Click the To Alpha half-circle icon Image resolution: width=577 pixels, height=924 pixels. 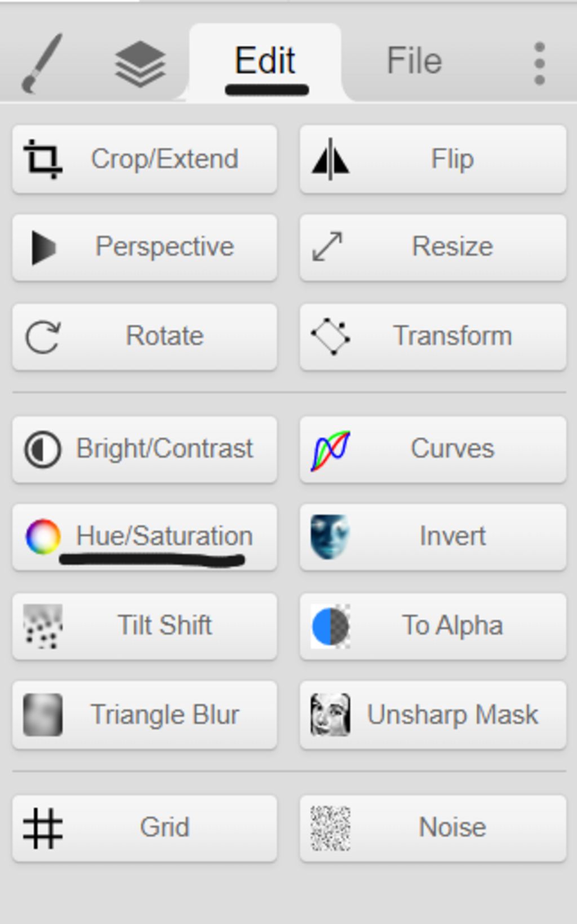331,626
